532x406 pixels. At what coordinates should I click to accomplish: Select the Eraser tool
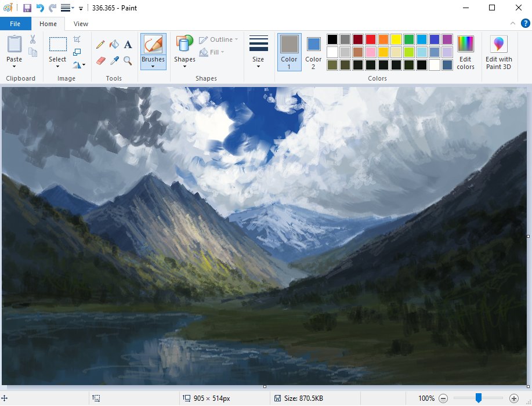[101, 61]
